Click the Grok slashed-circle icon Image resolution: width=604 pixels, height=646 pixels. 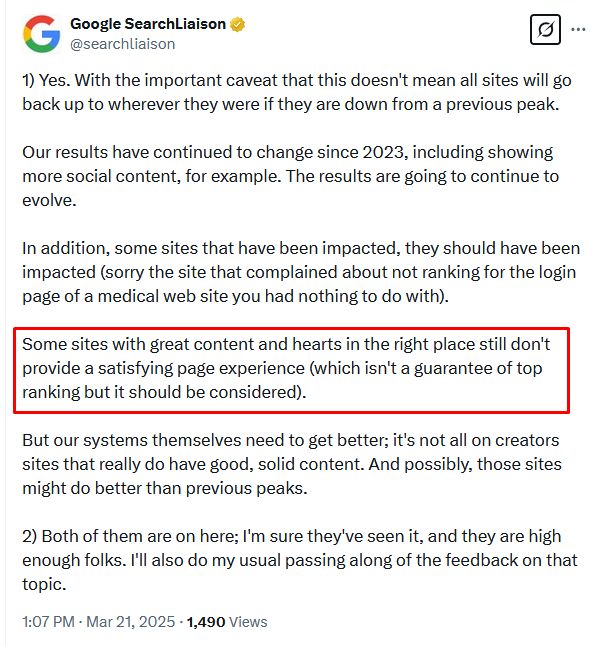click(545, 29)
